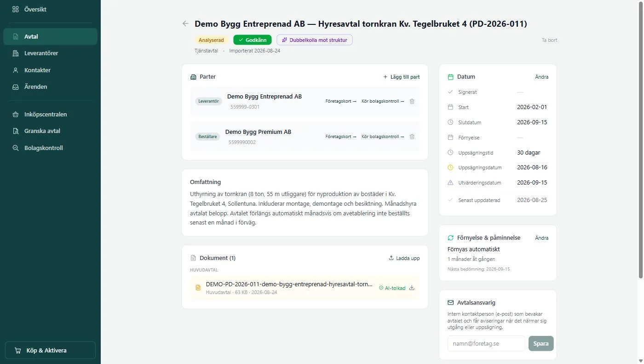The image size is (644, 364).
Task: Delete the Demo Bygg Entreprenad AB party
Action: (x=412, y=101)
